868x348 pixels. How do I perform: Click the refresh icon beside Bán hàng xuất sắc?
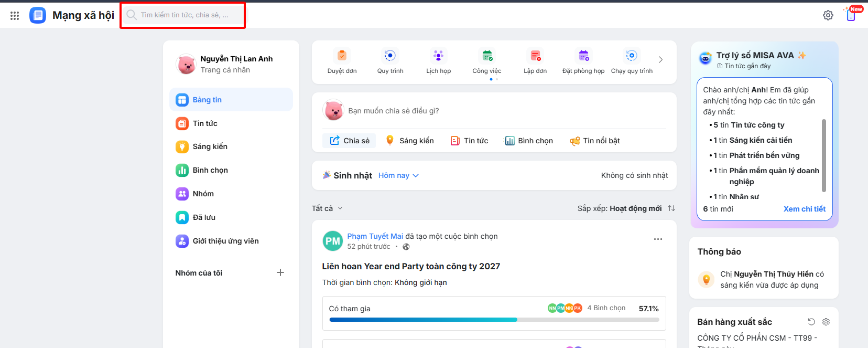click(811, 322)
